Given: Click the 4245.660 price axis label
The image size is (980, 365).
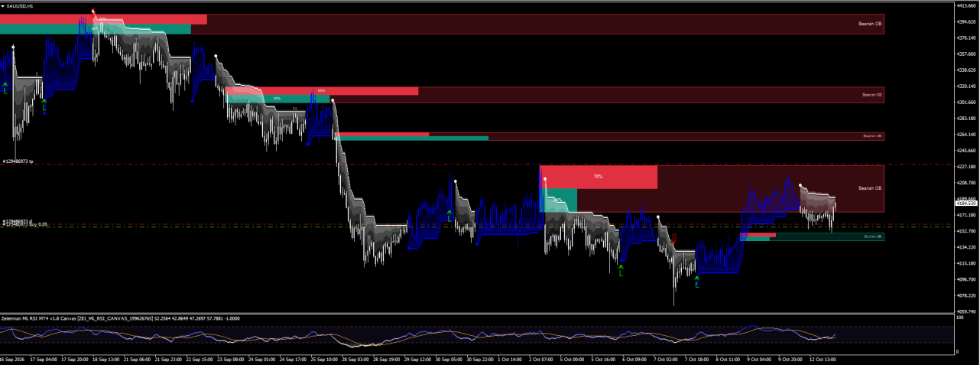Looking at the screenshot, I should tap(967, 151).
